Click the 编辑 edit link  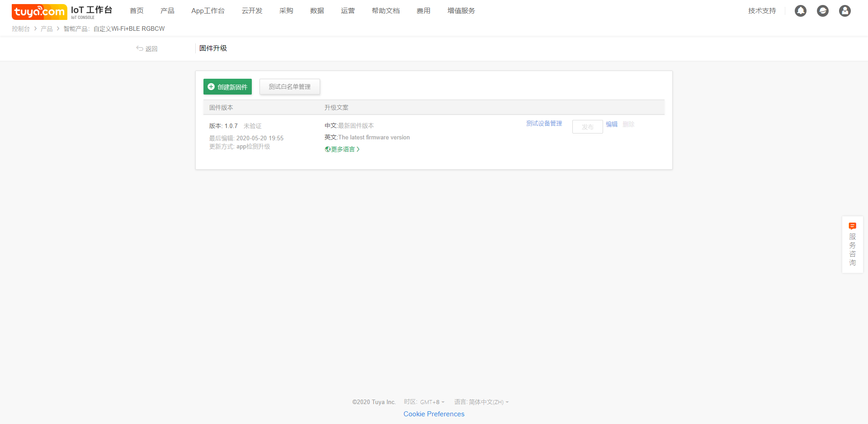point(611,124)
